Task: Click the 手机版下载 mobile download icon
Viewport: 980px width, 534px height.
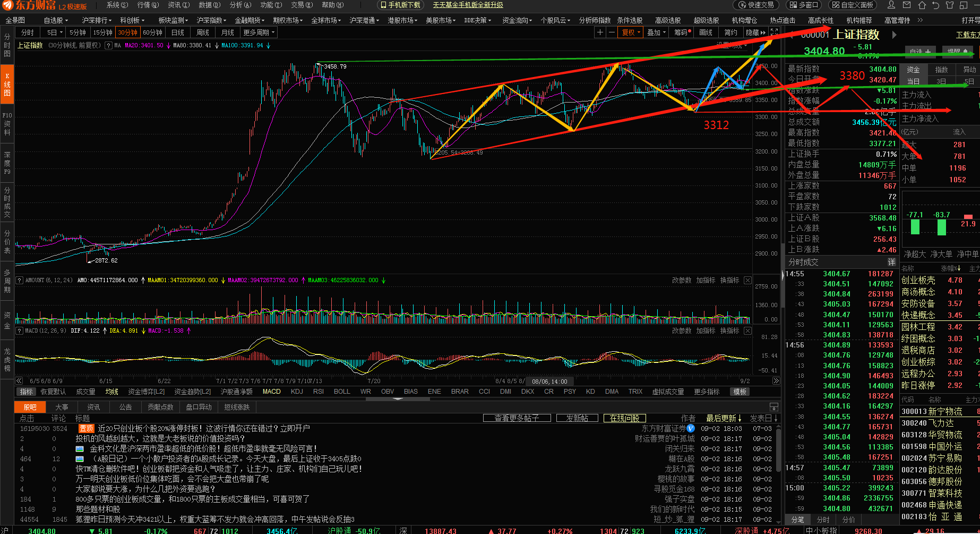Action: (x=399, y=5)
